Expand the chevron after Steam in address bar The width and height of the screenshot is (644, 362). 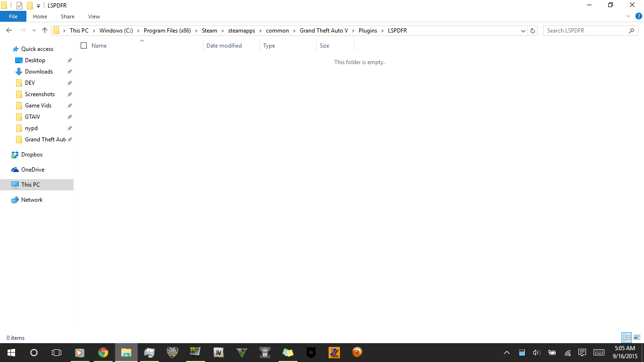[x=223, y=31]
